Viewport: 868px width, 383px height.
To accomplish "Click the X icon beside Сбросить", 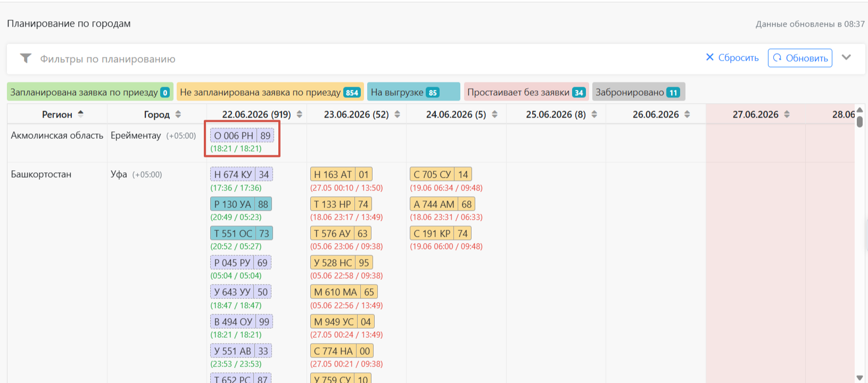I will (709, 57).
